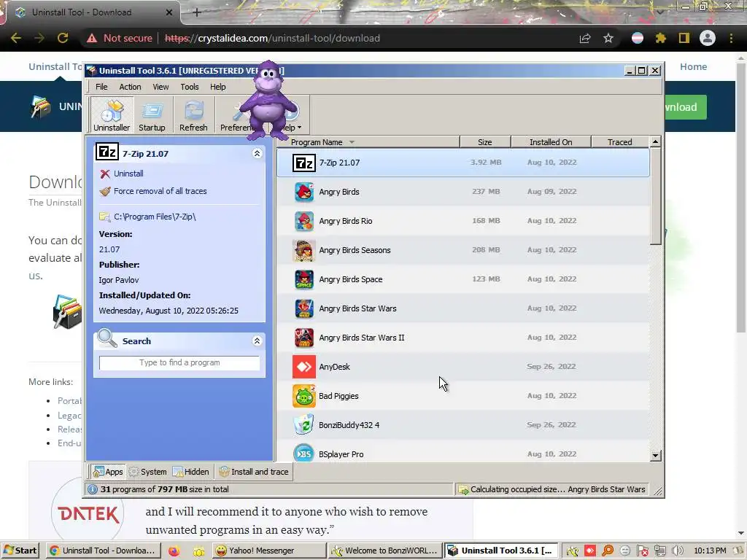
Task: Select the Angry Birds Seasons icon
Action: [x=304, y=251]
